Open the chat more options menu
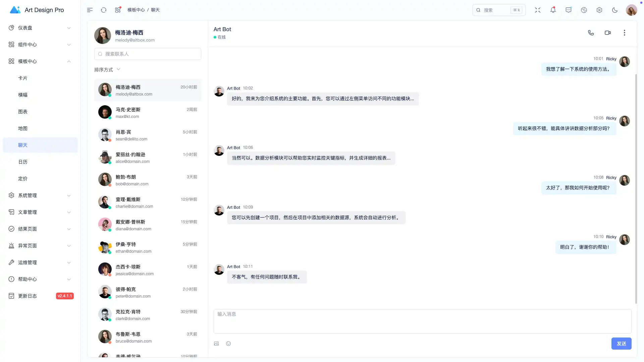Viewport: 644px width, 362px height. tap(624, 33)
